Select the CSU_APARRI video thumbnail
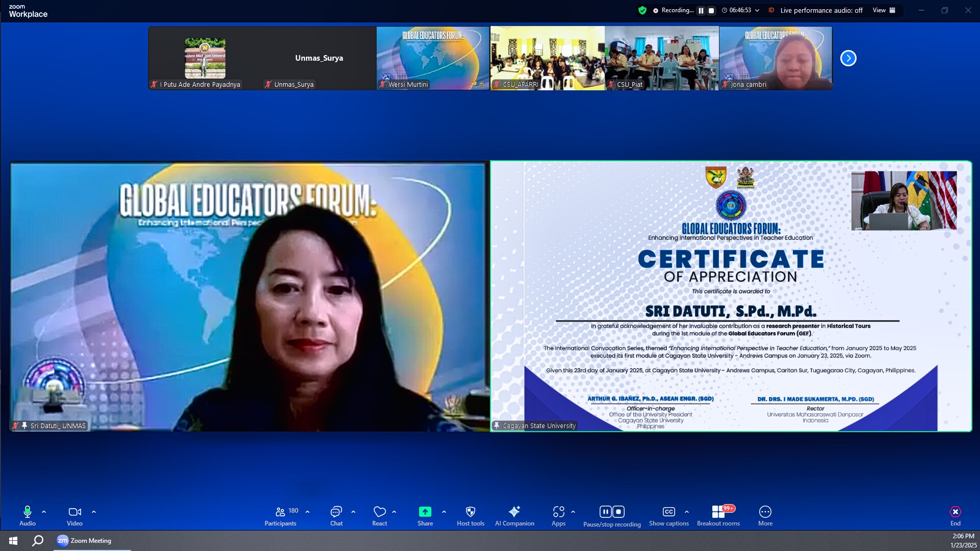This screenshot has height=551, width=980. click(548, 58)
